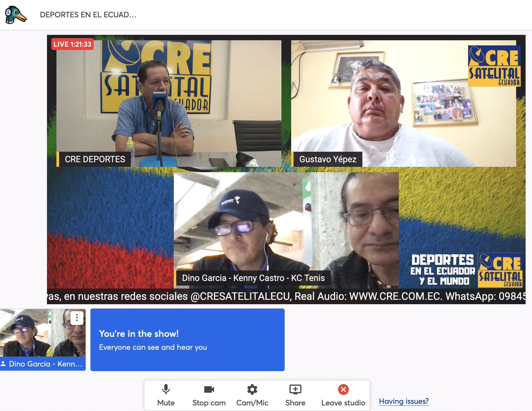Click the LIVE 1:21:33 timer badge
Screen dimensions: 532x411
pos(72,44)
